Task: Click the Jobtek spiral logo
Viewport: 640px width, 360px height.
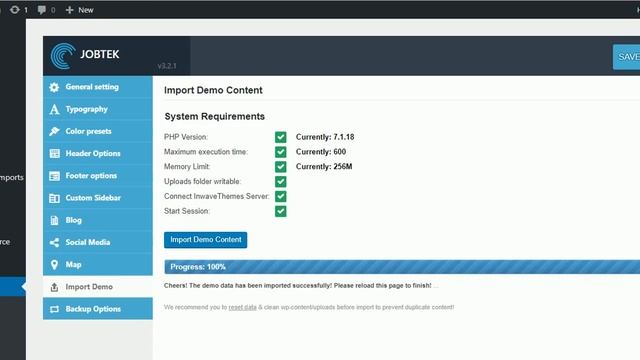Action: (x=62, y=56)
